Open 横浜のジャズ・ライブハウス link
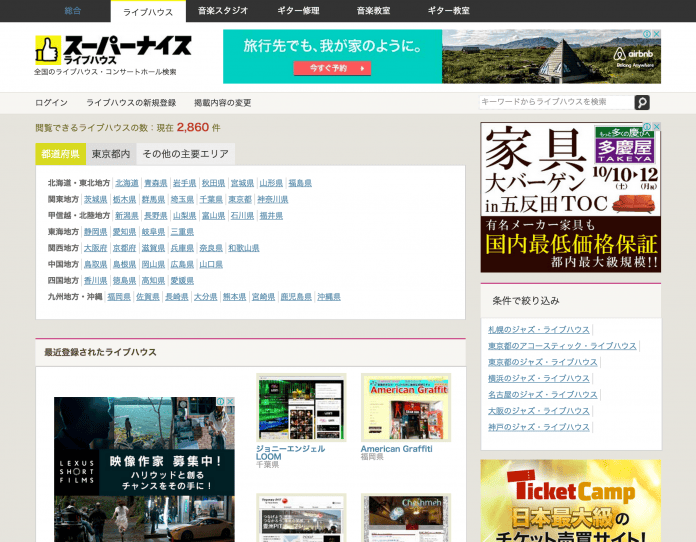This screenshot has height=542, width=696. (x=539, y=379)
